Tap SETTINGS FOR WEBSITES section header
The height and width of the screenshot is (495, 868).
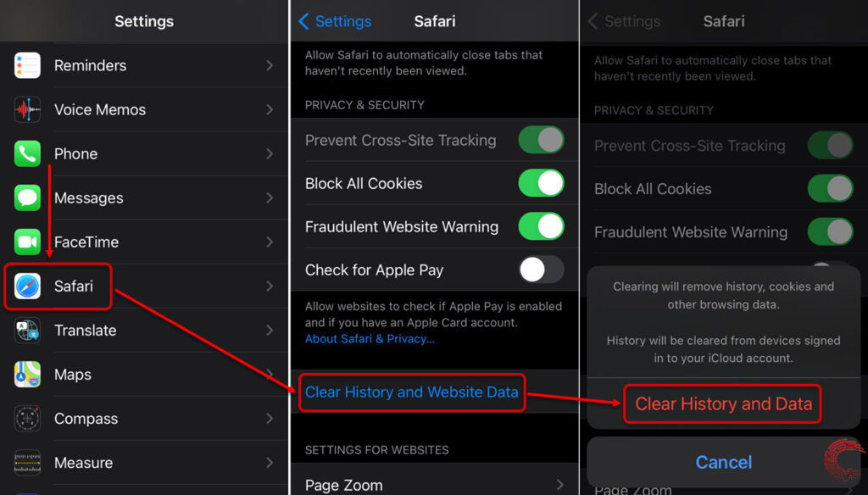376,450
